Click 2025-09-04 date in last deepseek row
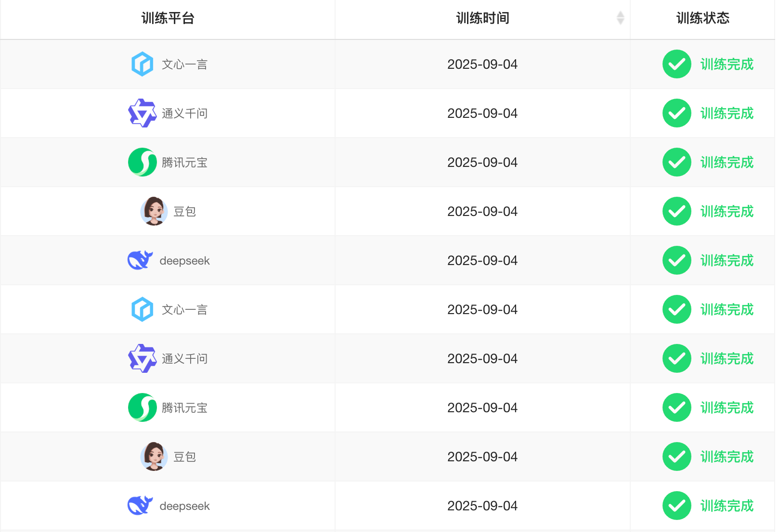Screen dimensions: 779x532 tap(482, 506)
